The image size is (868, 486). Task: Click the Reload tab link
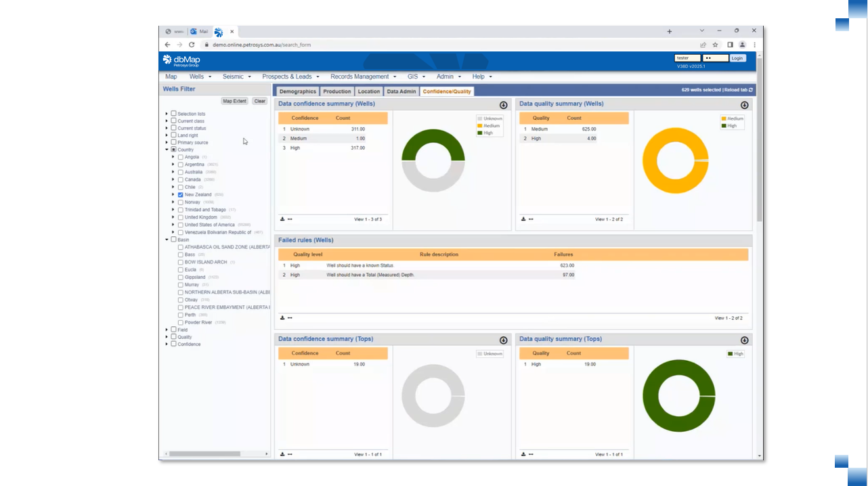[737, 89]
